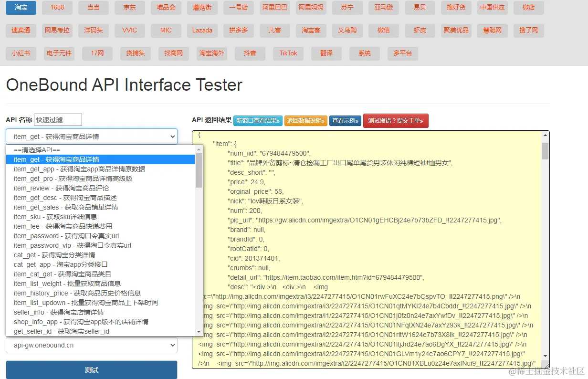
Task: Submit a ticket via 测试报错？提交工单
Action: pos(396,121)
